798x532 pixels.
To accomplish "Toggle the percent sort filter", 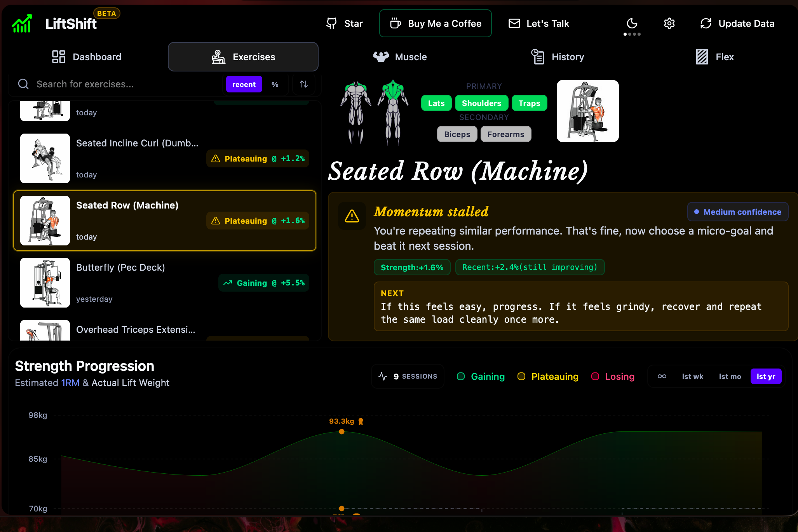I will (275, 84).
